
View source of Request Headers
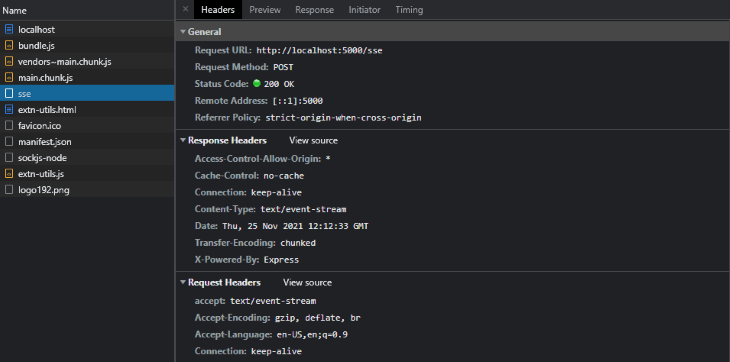point(307,283)
